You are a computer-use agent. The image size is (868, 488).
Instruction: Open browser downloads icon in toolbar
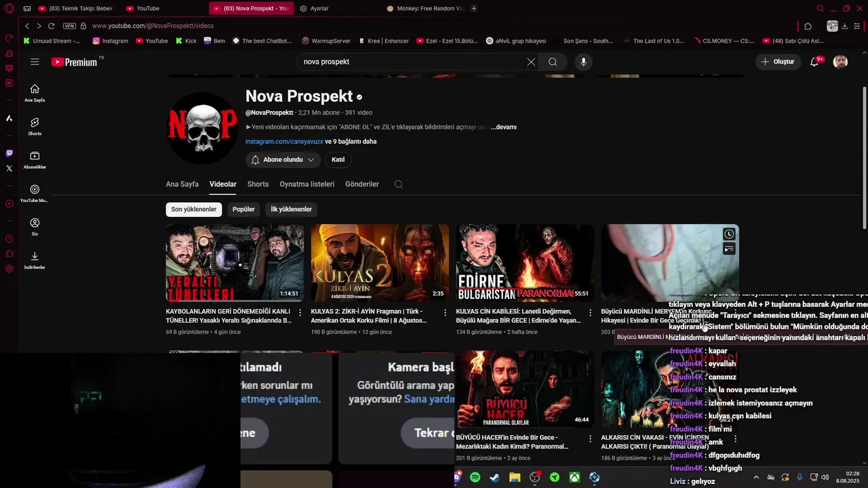tap(845, 26)
